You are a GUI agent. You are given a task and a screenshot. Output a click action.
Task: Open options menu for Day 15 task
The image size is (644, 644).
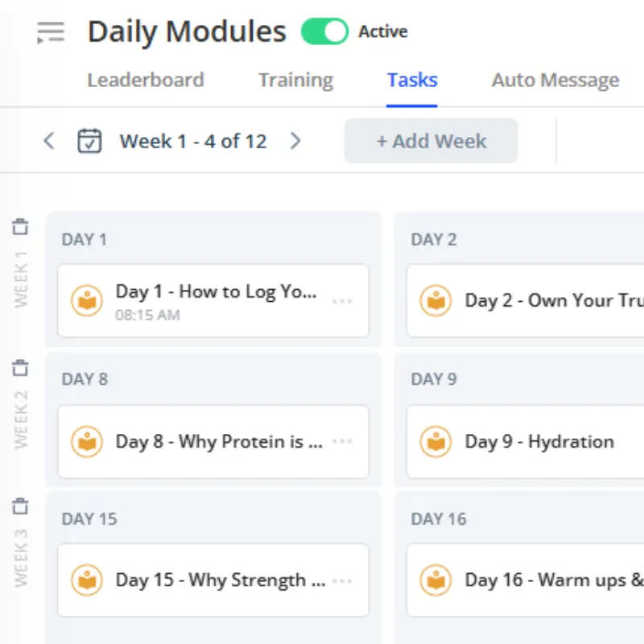[342, 580]
